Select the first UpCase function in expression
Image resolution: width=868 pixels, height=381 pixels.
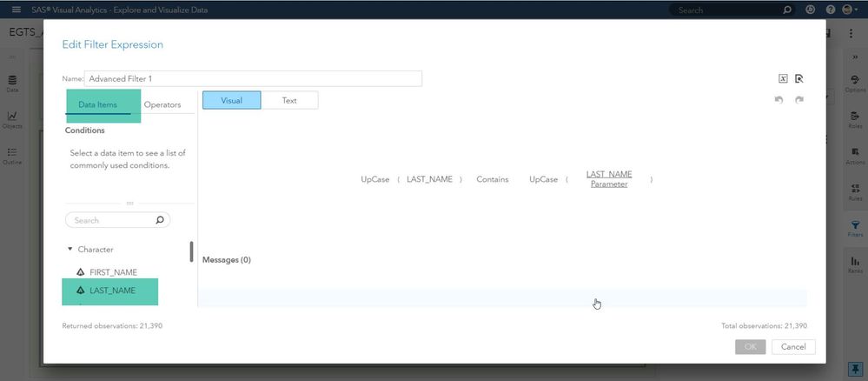(x=375, y=179)
